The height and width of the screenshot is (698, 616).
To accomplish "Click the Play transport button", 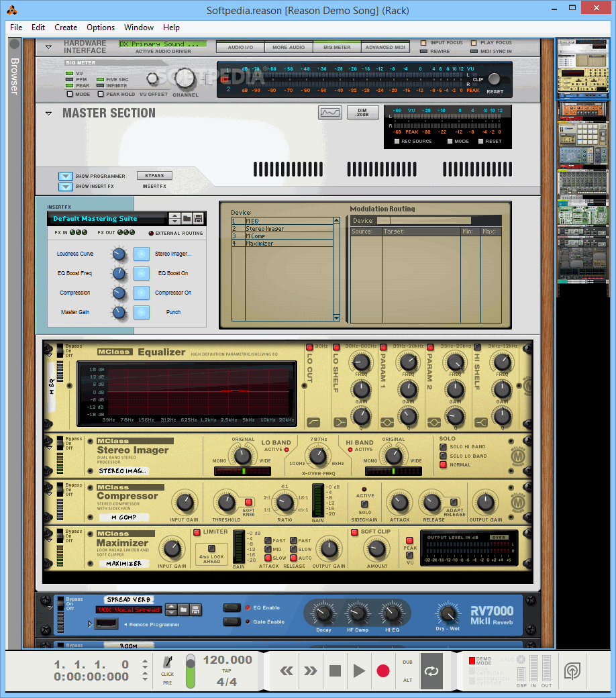I will click(x=359, y=671).
